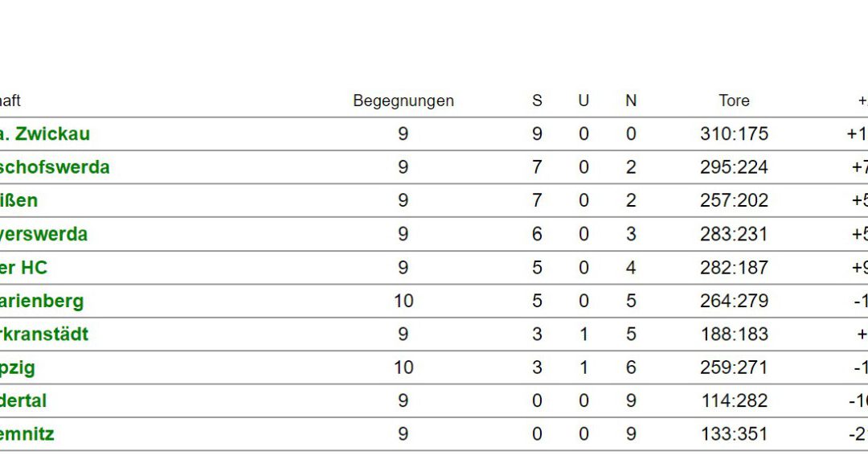Viewport: 868px width, 464px height.
Task: Click the Begegnungen column header
Action: pos(403,101)
